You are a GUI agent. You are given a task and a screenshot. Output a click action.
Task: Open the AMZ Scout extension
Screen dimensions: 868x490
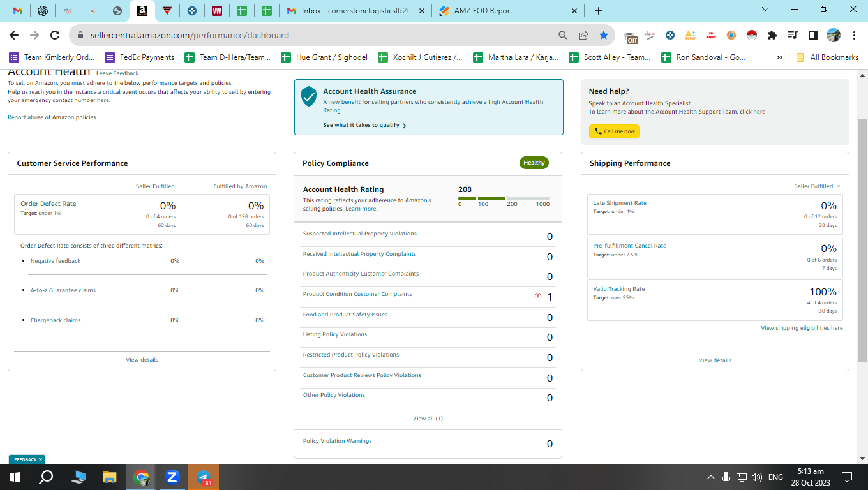coord(690,35)
